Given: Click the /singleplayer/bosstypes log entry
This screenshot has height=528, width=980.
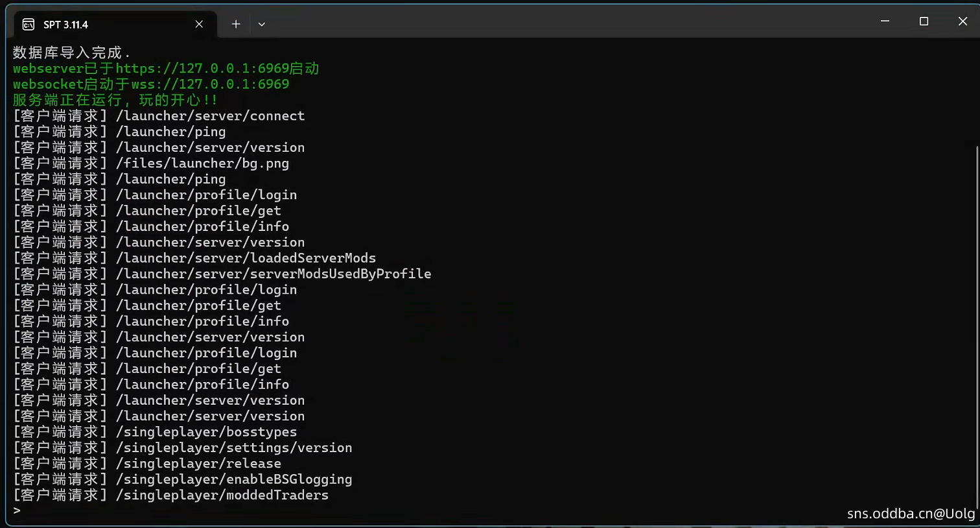Looking at the screenshot, I should [206, 432].
